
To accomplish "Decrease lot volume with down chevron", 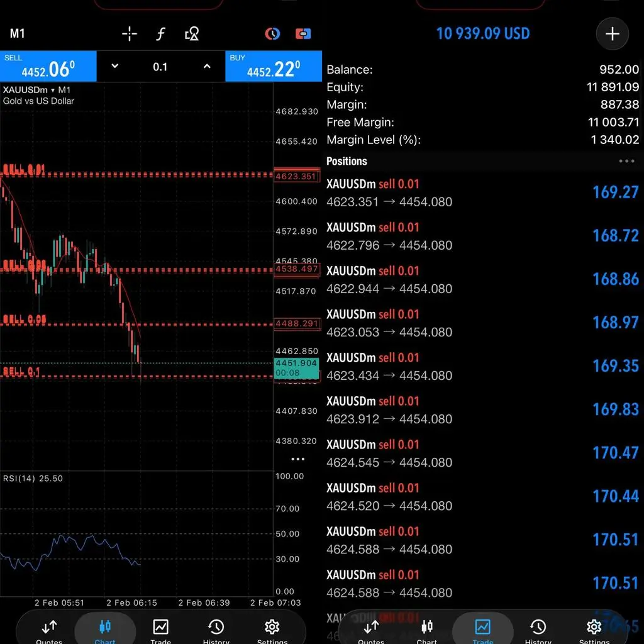I will point(115,66).
